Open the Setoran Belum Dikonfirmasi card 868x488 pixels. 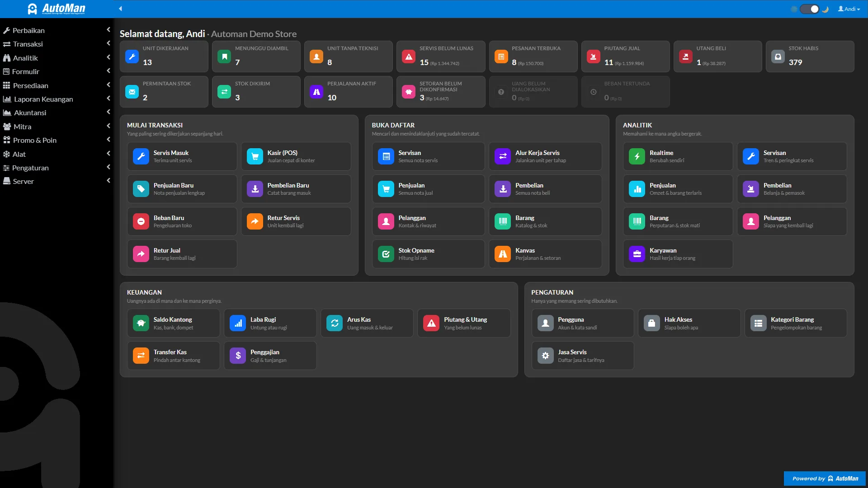[x=441, y=92]
